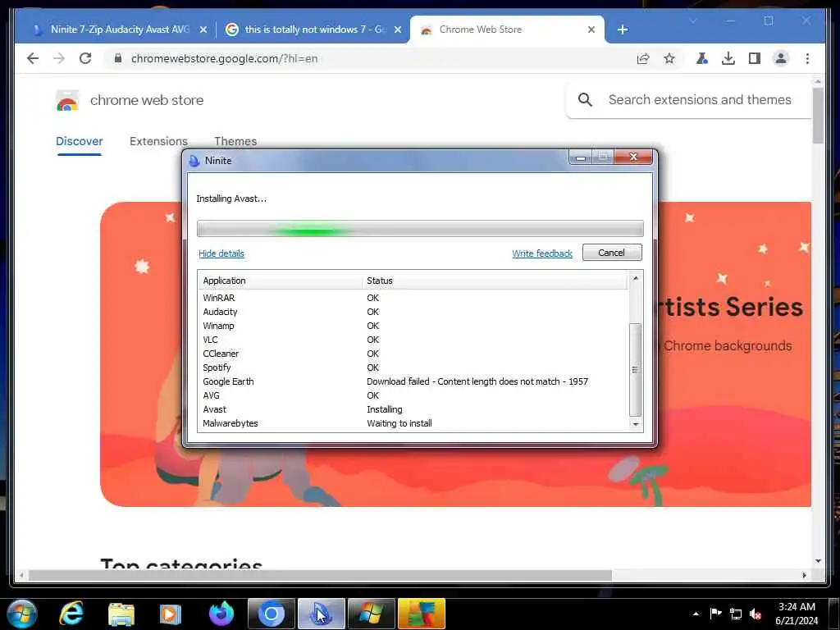Viewport: 840px width, 630px height.
Task: Switch to Chrome taskbar button
Action: click(x=271, y=614)
